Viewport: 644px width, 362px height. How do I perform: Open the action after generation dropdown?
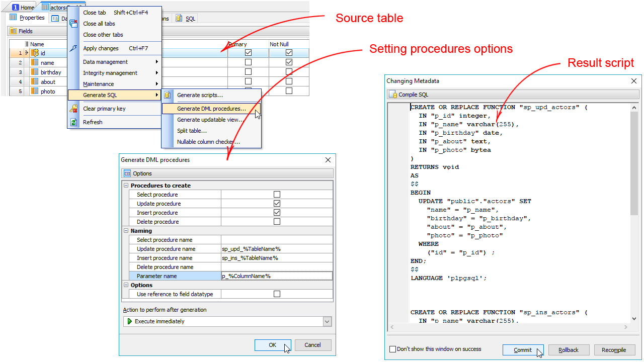coord(327,322)
